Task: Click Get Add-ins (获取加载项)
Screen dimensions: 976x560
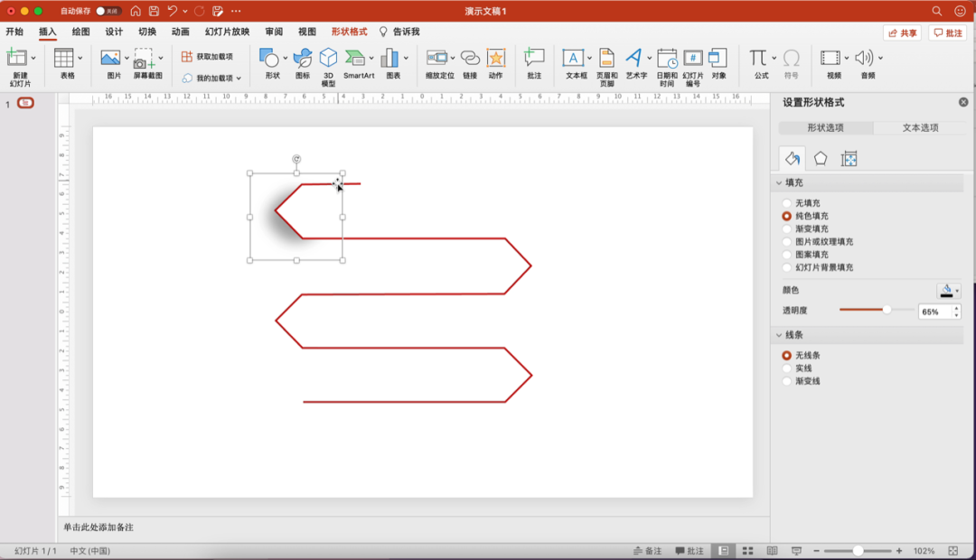Action: point(207,57)
